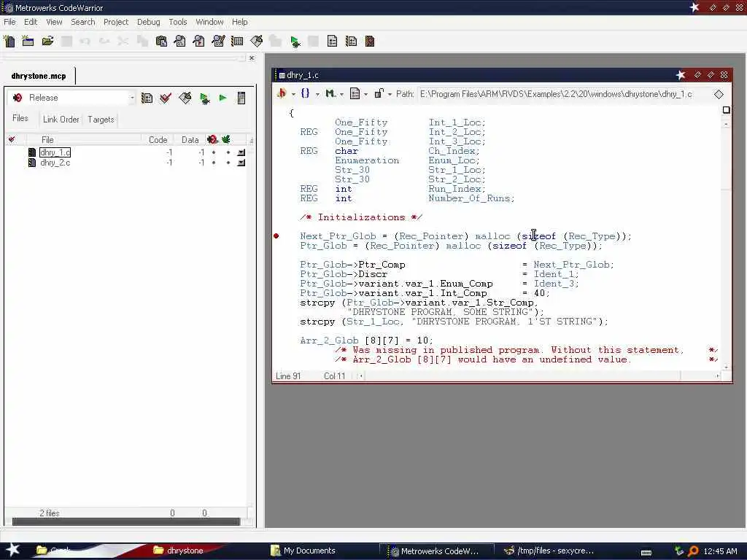The height and width of the screenshot is (560, 747).
Task: Toggle target dot for dhry_2.c
Action: [214, 163]
